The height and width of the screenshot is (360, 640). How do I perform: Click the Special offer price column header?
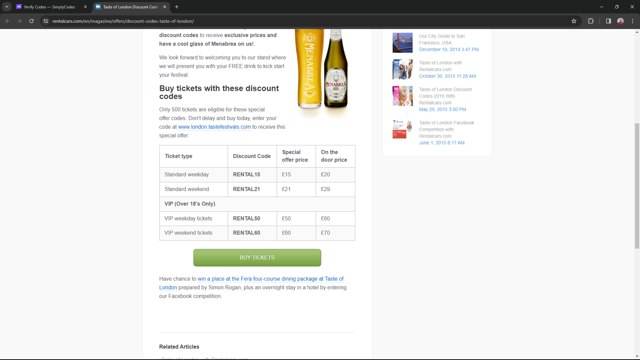(296, 156)
